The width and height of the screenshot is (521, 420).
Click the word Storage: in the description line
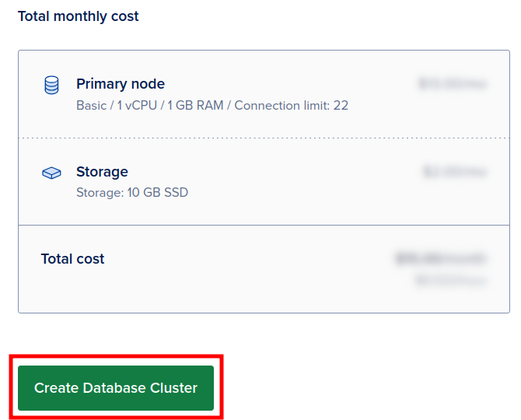click(99, 192)
